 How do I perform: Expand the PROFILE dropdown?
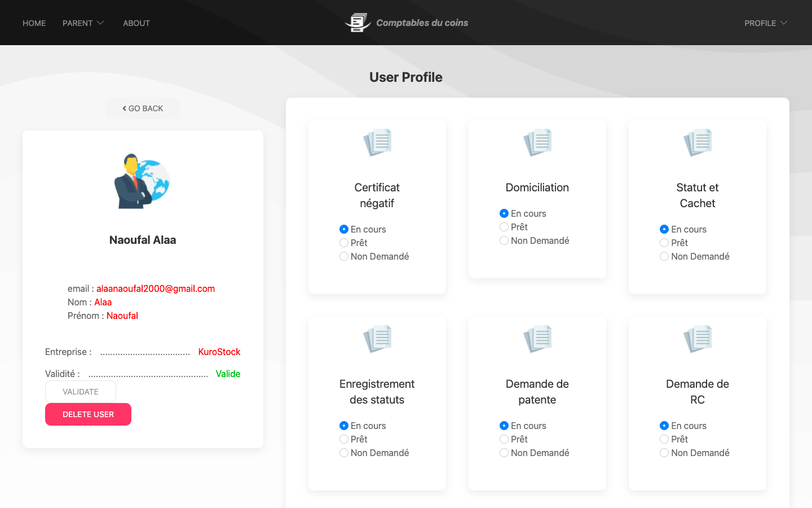[x=765, y=23]
